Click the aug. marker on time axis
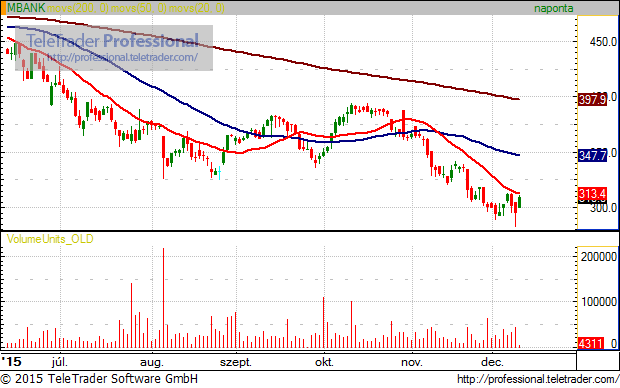The image size is (620, 388). [x=152, y=362]
